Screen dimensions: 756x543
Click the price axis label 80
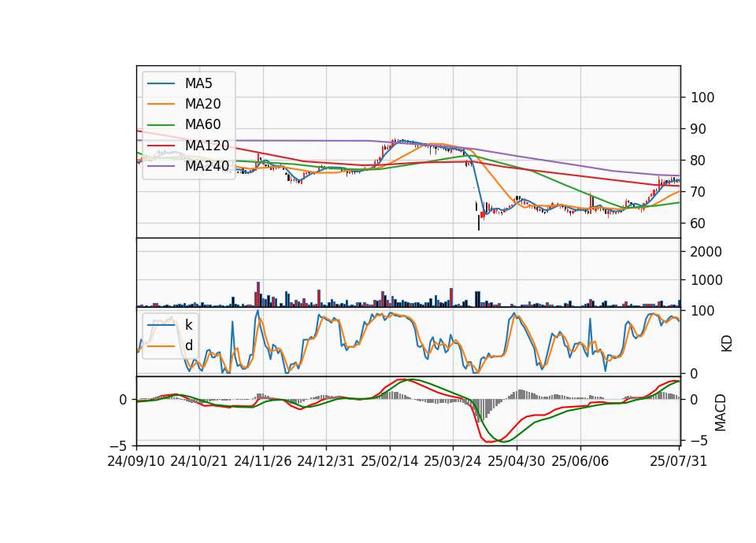pos(699,161)
